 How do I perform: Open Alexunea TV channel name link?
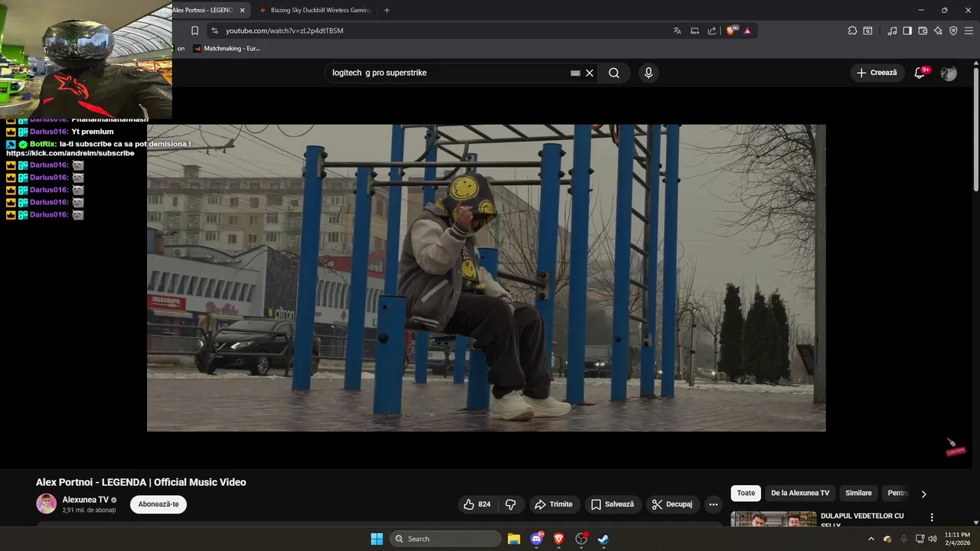pyautogui.click(x=86, y=500)
